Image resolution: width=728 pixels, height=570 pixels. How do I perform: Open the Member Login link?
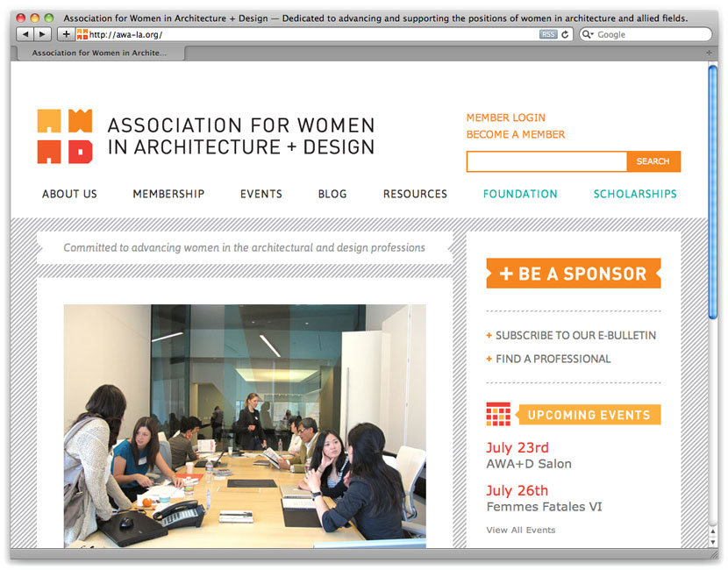(505, 118)
